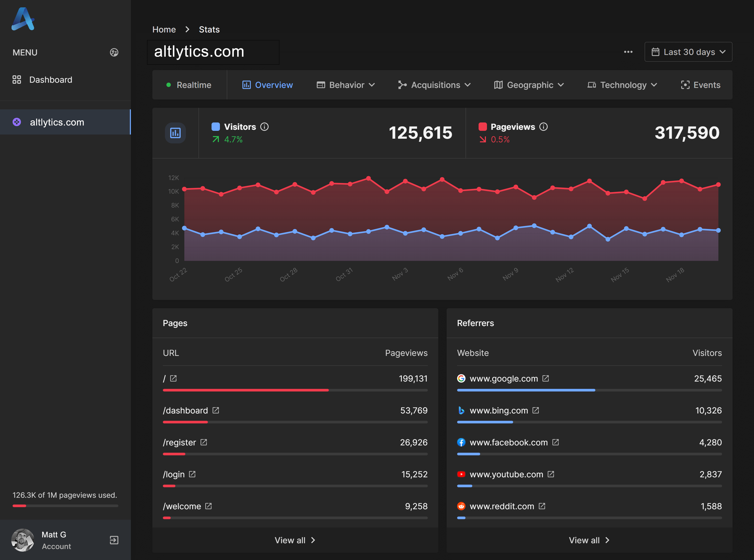The image size is (754, 560).
Task: Open the three-dots options menu
Action: [628, 52]
